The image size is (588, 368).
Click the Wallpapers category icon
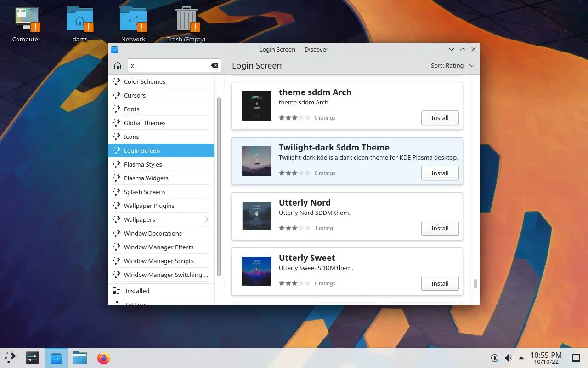(x=117, y=219)
